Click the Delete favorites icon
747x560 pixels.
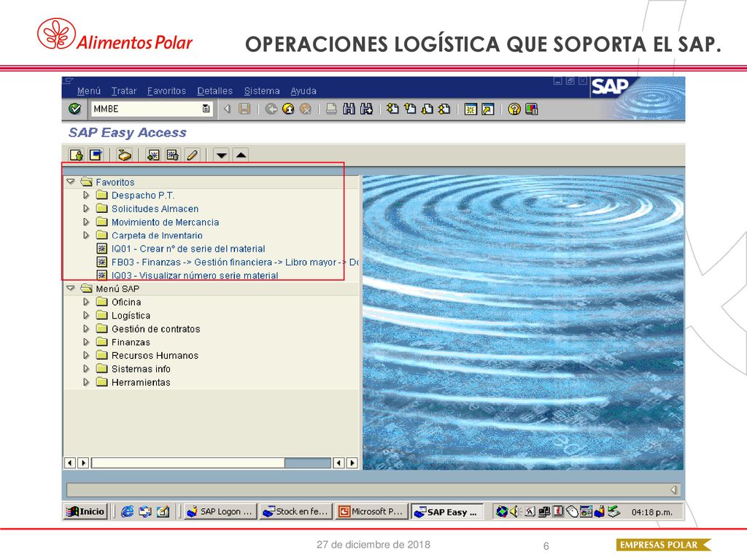point(172,155)
